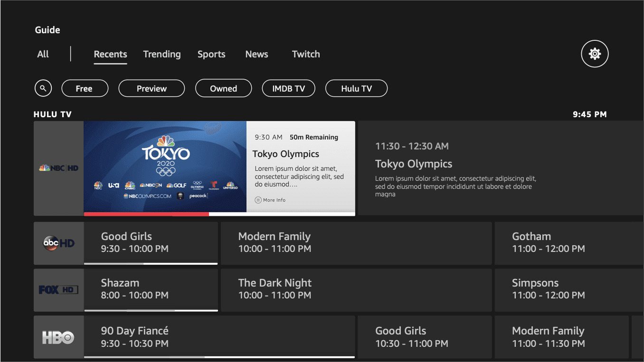This screenshot has width=644, height=362.
Task: Click the Tokyo 2020 Olympics thumbnail
Action: pos(165,167)
